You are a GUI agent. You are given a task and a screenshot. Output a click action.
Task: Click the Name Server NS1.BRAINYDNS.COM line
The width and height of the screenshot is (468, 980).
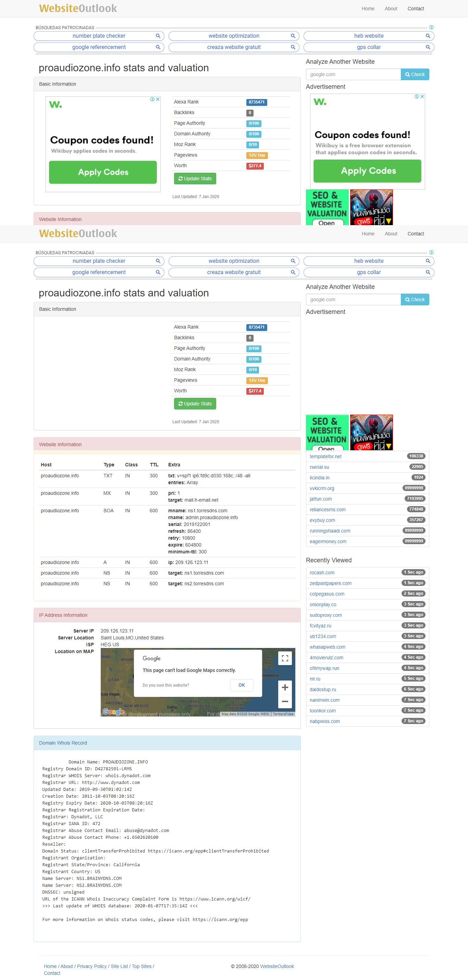click(x=82, y=879)
